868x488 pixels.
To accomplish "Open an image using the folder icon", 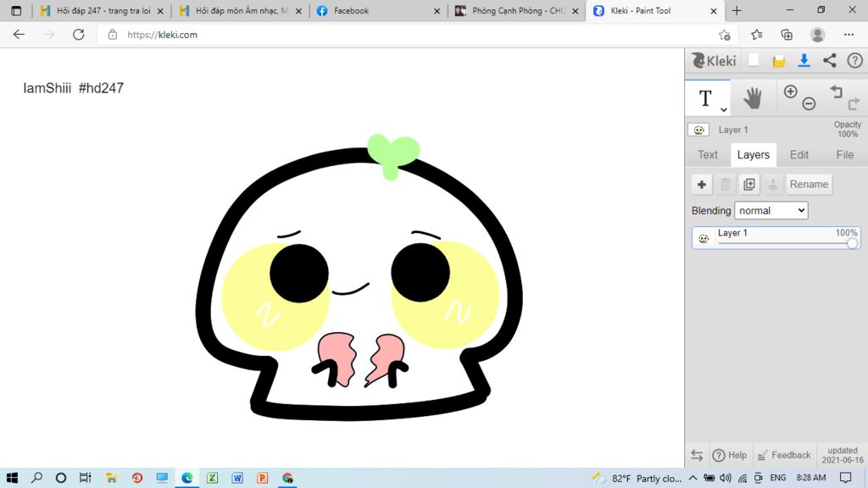I will [x=779, y=61].
